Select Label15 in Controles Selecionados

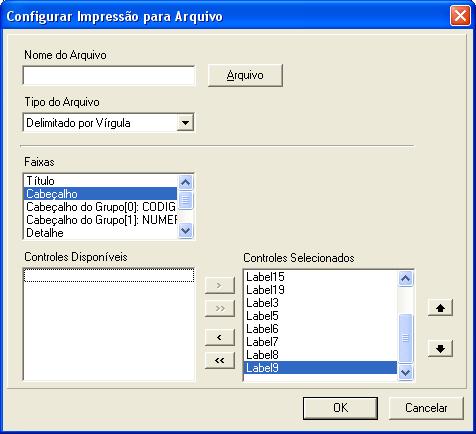pyautogui.click(x=321, y=277)
